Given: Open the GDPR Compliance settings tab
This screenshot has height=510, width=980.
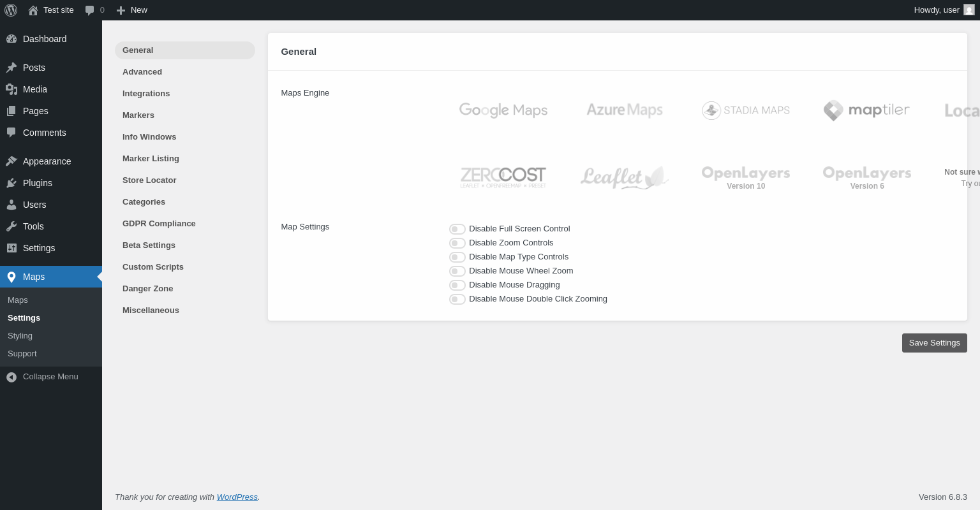Looking at the screenshot, I should coord(185,224).
